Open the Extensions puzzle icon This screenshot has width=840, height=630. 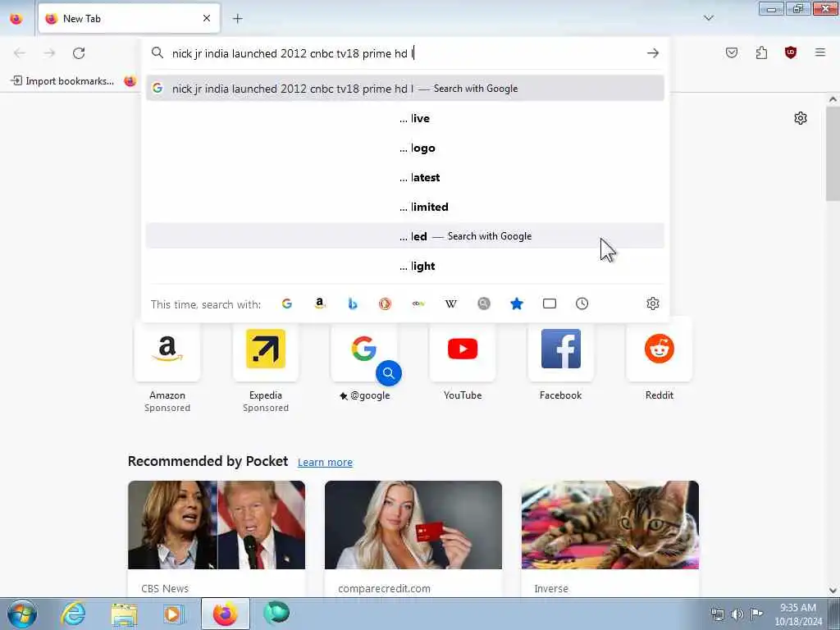(x=761, y=52)
